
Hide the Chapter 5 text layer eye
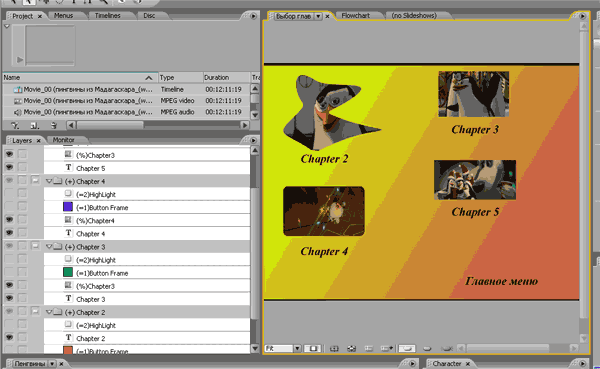tap(9, 167)
